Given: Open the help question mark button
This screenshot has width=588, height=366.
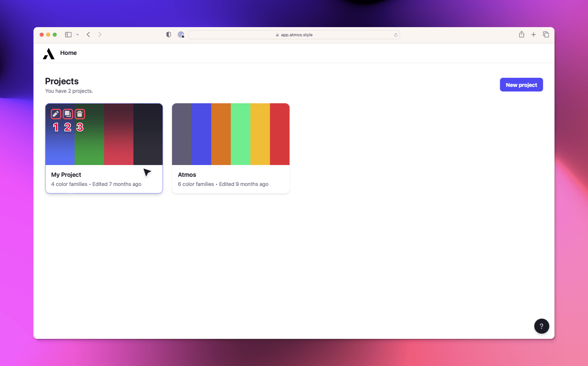Looking at the screenshot, I should pos(541,326).
